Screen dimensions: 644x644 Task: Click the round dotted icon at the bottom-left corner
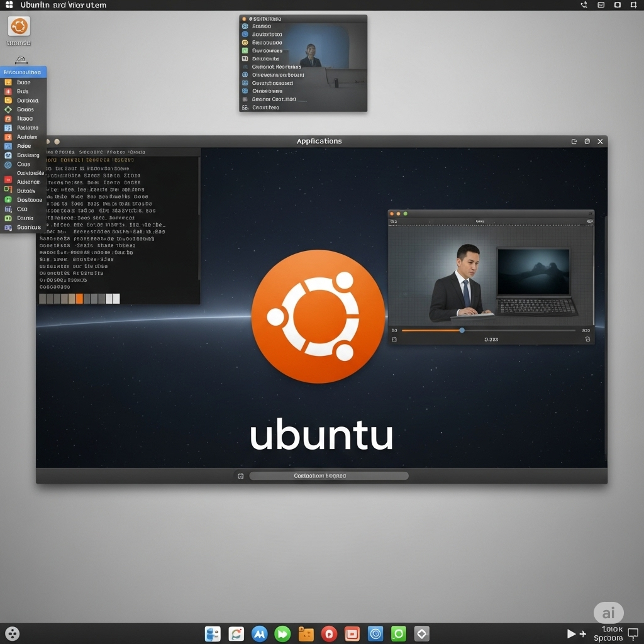[x=13, y=634]
